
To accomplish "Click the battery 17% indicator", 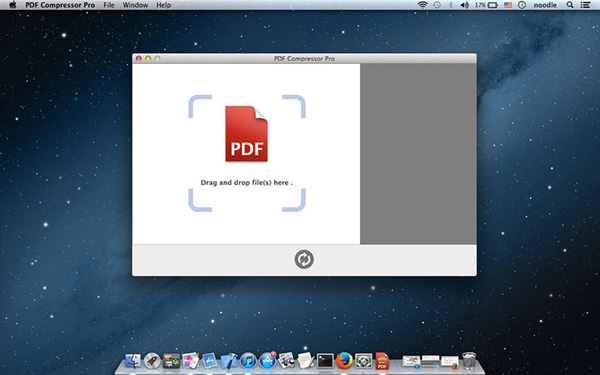I will pyautogui.click(x=486, y=5).
